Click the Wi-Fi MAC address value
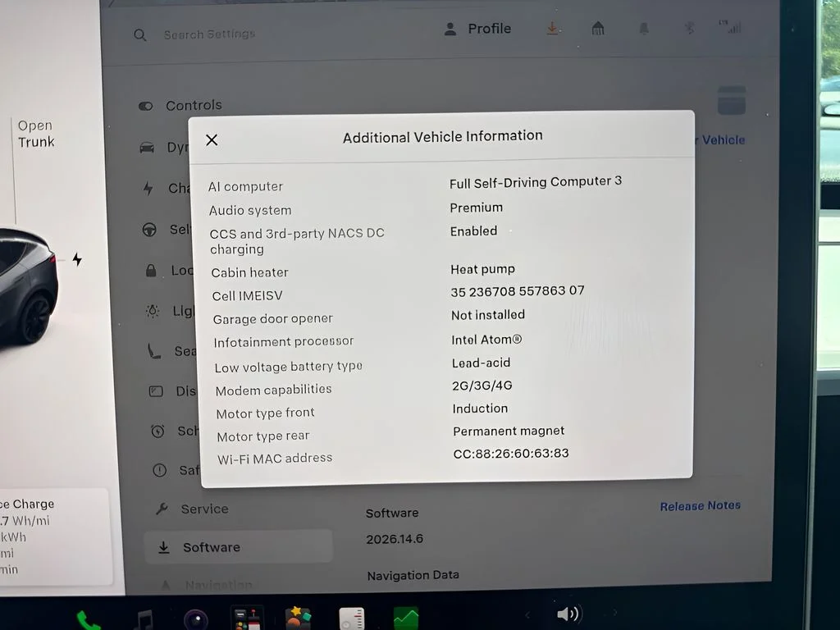Screen dimensions: 840x630 point(511,453)
